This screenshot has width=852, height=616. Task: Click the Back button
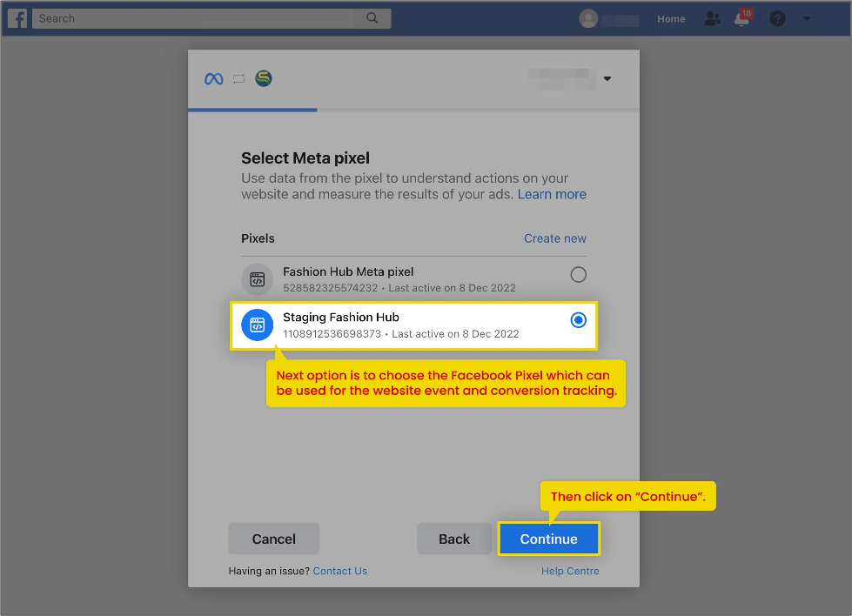(454, 539)
